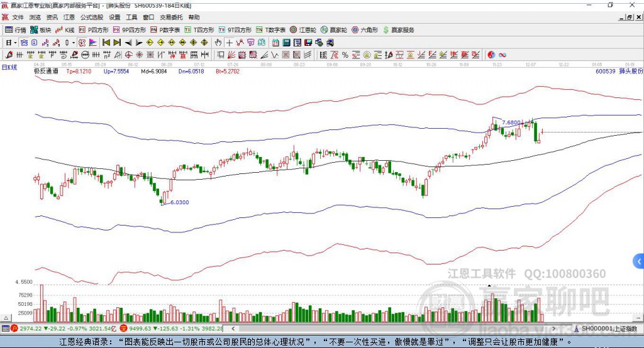Screen dimensions: 644x348
Task: Jump to last bar icon
Action: coord(117,43)
